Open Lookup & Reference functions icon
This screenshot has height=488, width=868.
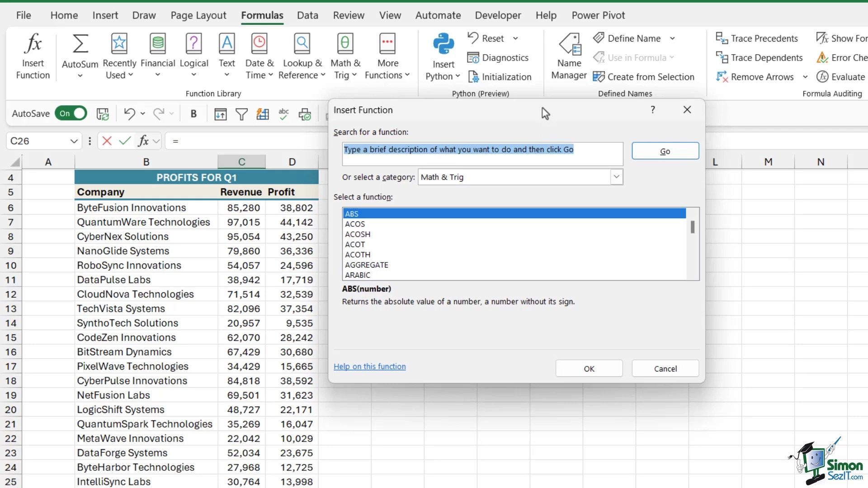coord(302,44)
